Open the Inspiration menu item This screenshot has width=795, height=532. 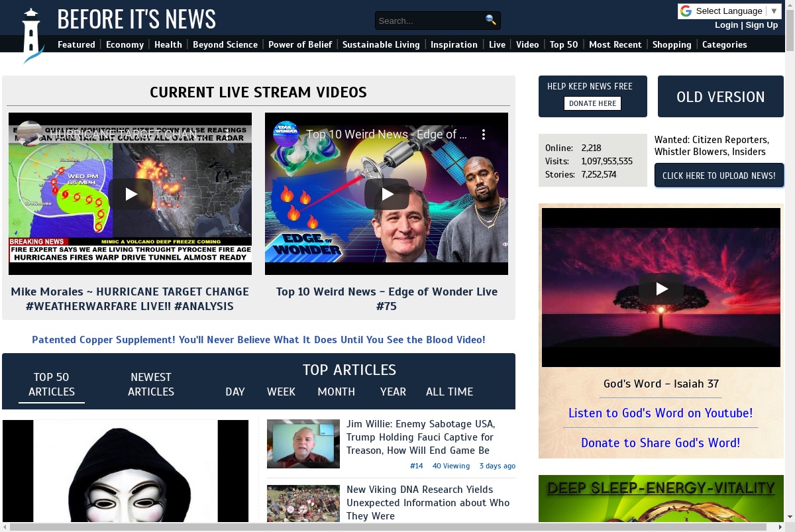point(454,44)
